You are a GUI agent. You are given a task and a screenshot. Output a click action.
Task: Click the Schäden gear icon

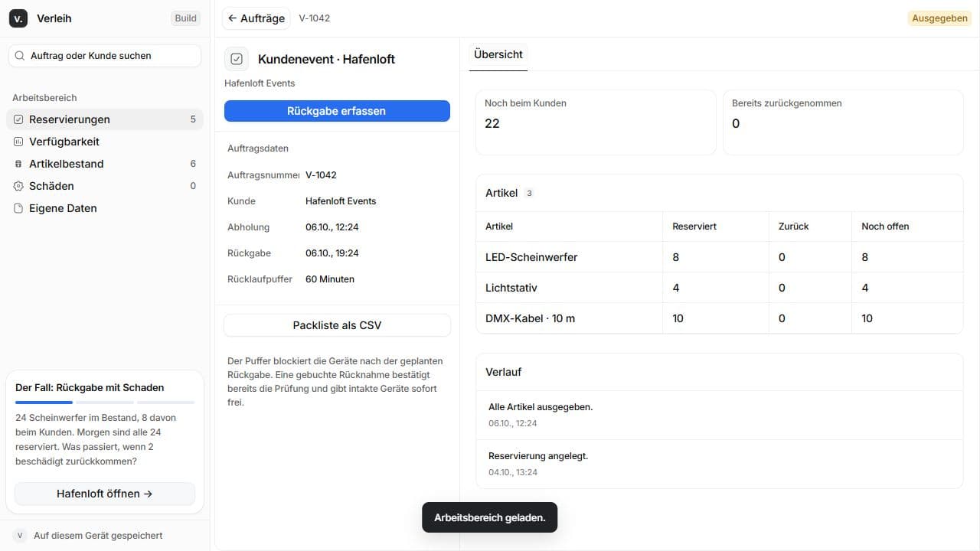tap(18, 186)
